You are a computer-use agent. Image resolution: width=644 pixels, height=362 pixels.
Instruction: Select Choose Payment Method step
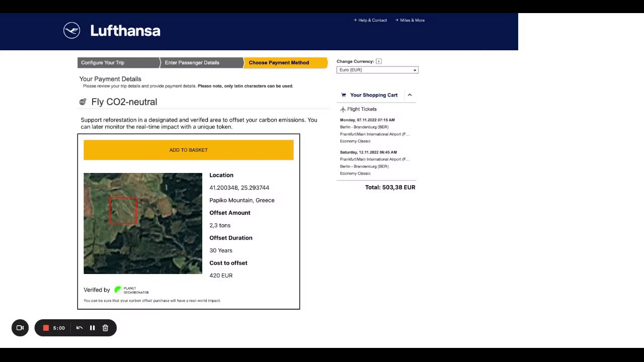tap(285, 63)
